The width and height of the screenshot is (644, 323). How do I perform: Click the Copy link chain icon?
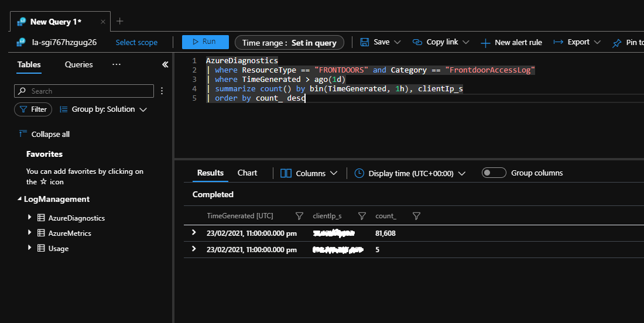point(417,42)
